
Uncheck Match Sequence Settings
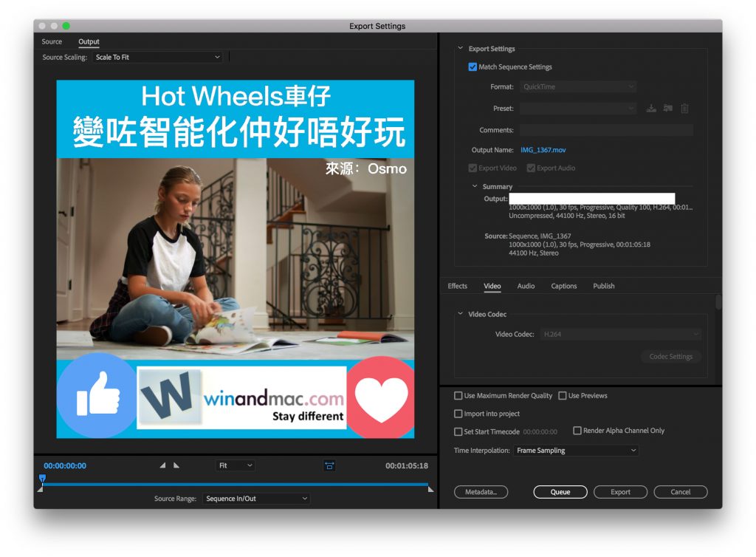(472, 67)
